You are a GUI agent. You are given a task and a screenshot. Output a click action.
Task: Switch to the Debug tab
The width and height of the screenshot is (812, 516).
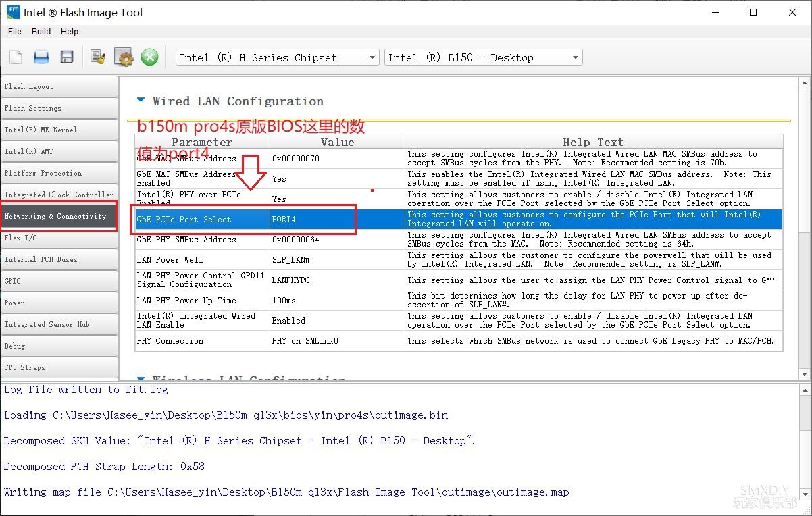[59, 346]
